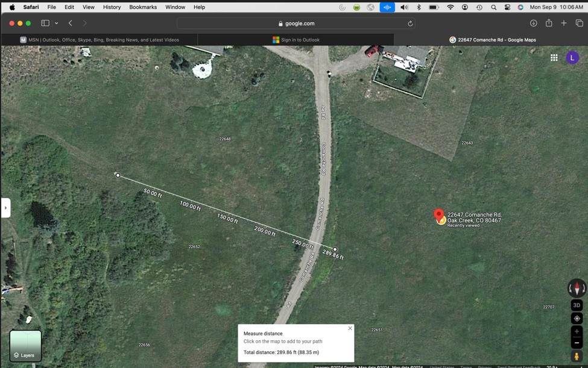Viewport: 588px width, 368px height.
Task: Show your current location on map
Action: pyautogui.click(x=577, y=319)
